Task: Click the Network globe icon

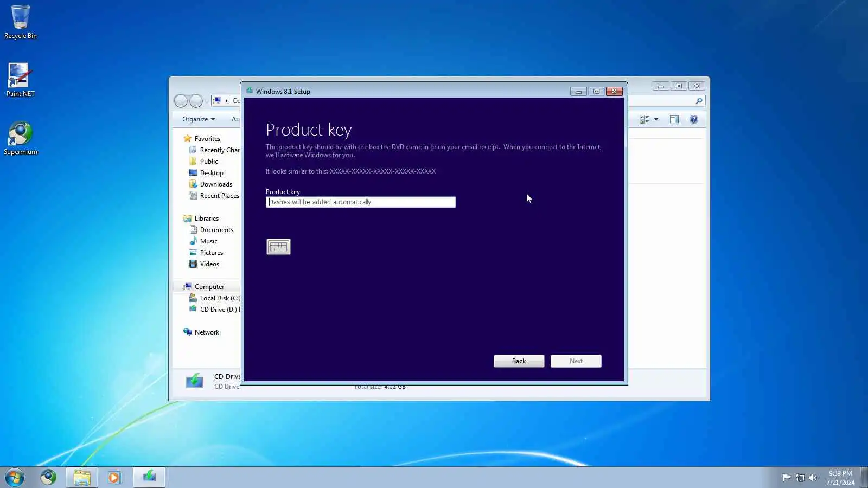Action: click(x=188, y=332)
